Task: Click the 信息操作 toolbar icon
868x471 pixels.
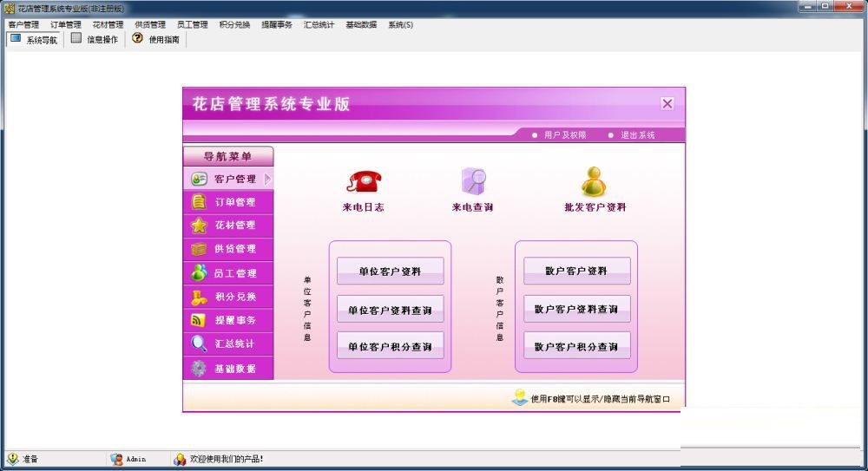Action: point(76,38)
